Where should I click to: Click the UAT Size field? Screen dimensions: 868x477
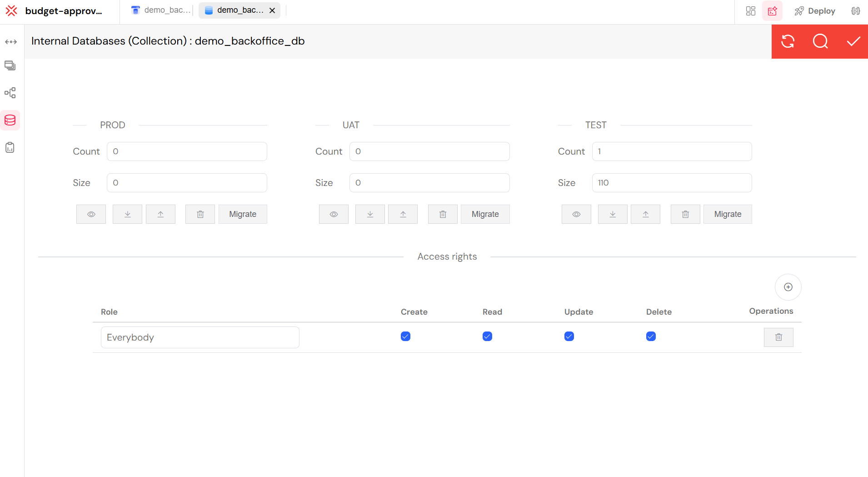pos(429,183)
